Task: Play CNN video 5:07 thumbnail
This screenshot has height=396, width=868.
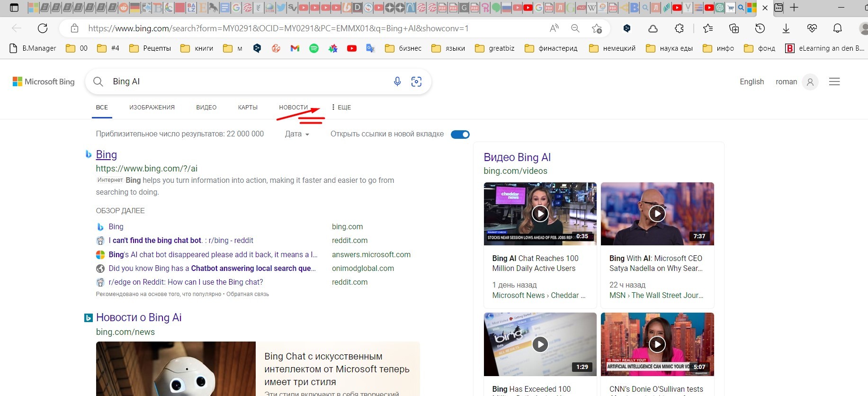Action: (657, 344)
